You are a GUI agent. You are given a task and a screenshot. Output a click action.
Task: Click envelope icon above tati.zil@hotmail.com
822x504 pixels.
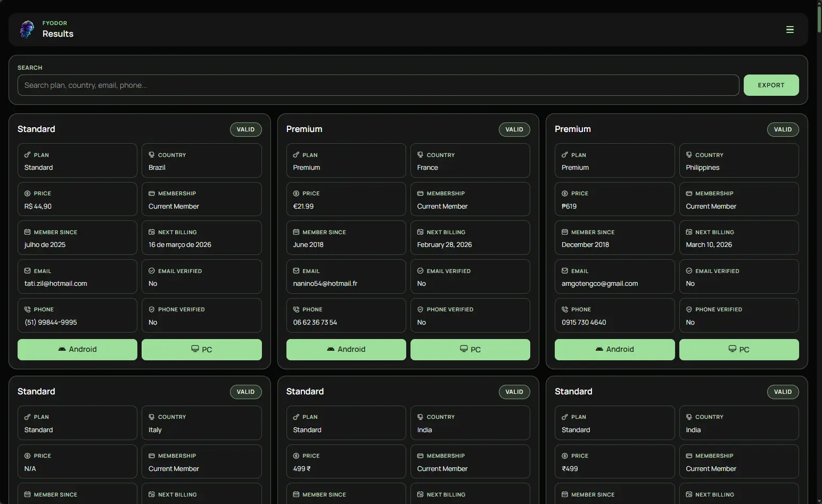tap(27, 271)
